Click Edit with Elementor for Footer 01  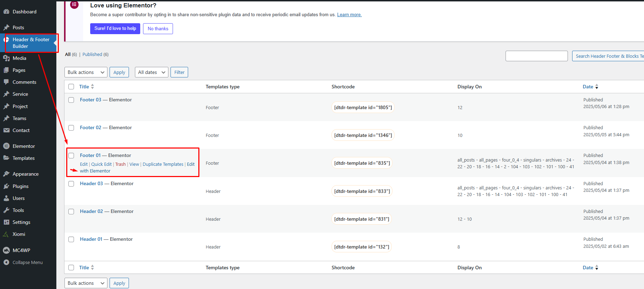[95, 171]
